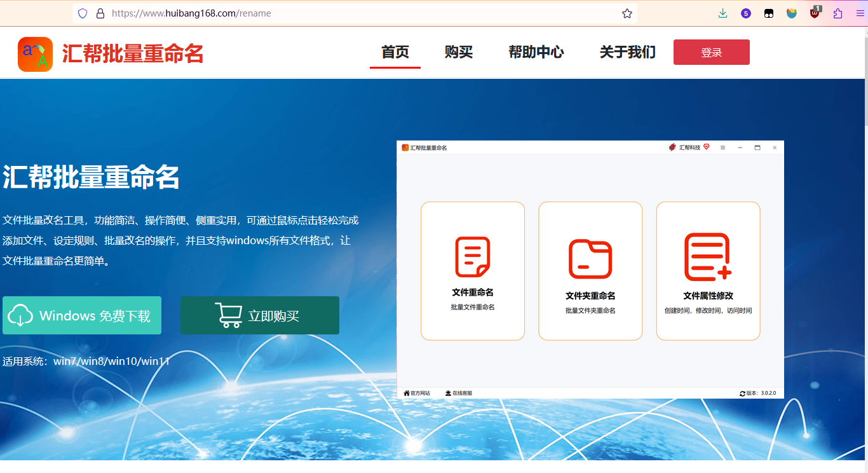Select the 文件属性修改 card

[x=708, y=271]
